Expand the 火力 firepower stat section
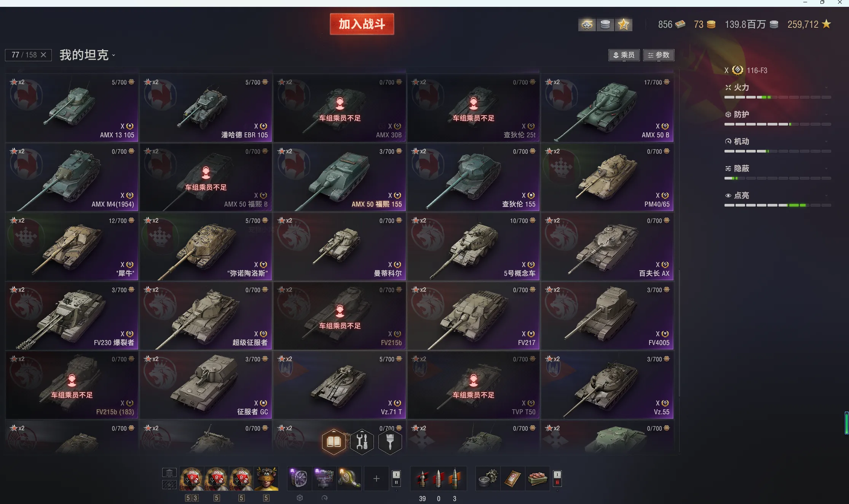This screenshot has width=849, height=504. coord(777,88)
